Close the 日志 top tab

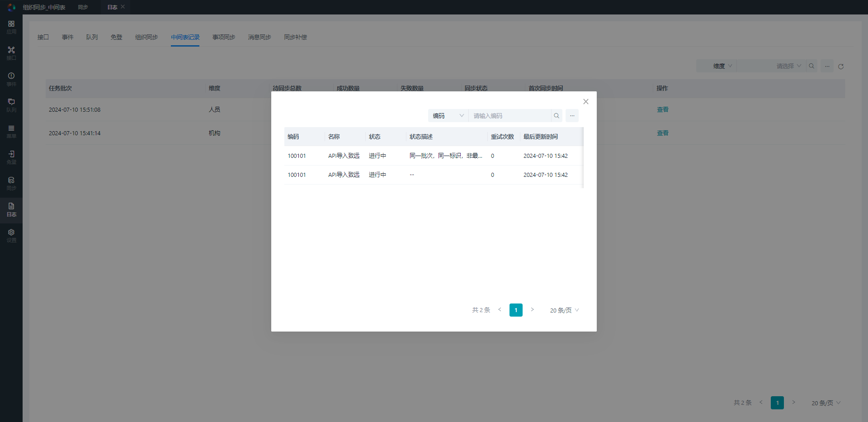123,7
